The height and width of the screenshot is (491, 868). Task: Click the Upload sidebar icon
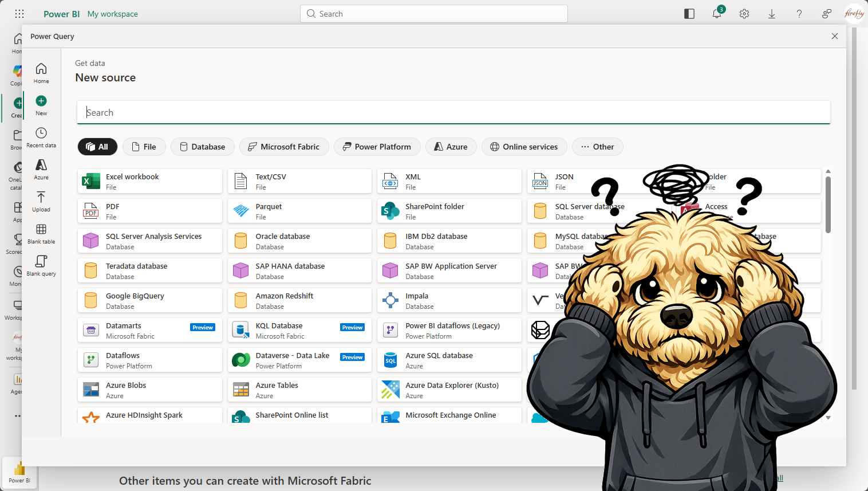click(x=41, y=201)
